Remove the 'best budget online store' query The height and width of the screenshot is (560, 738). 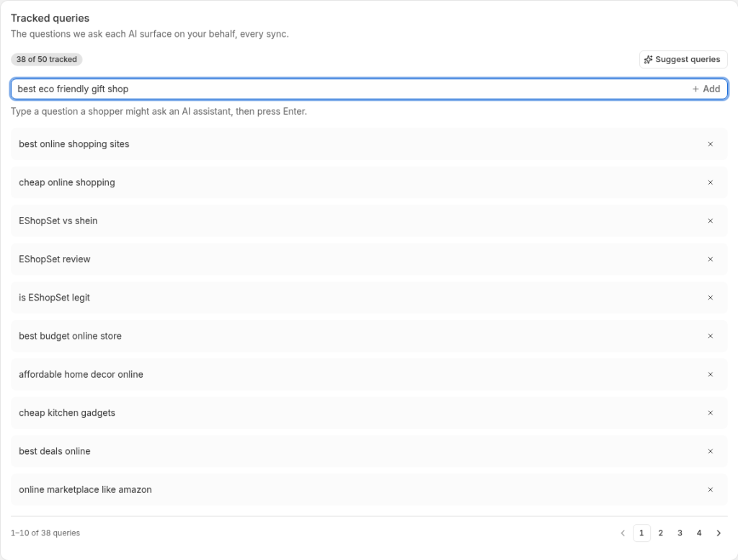point(710,336)
